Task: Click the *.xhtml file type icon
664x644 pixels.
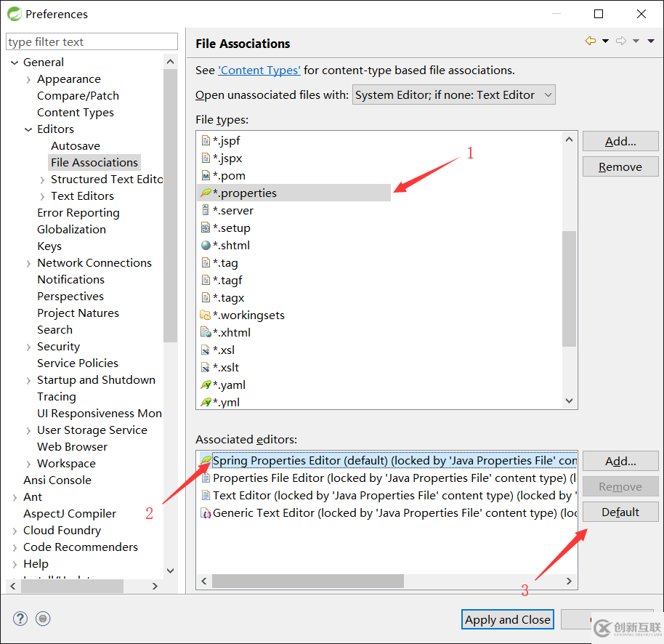Action: pyautogui.click(x=206, y=333)
